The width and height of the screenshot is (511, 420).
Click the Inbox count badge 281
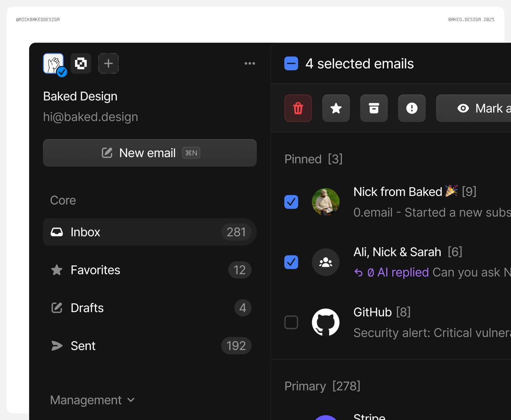click(236, 232)
